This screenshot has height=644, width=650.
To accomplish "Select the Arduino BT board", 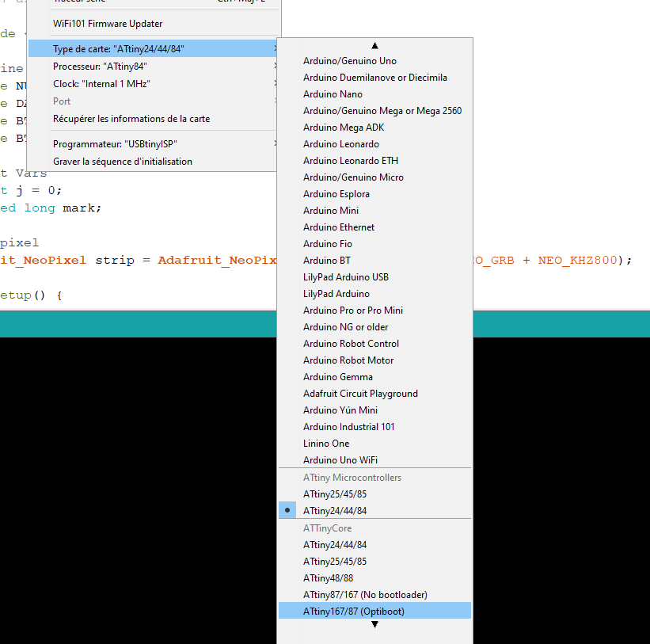I will (374, 261).
